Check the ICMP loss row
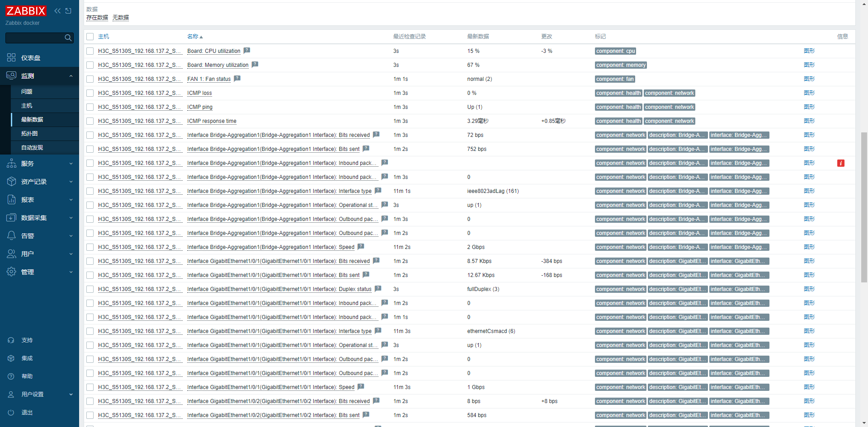The image size is (868, 427). coord(90,93)
